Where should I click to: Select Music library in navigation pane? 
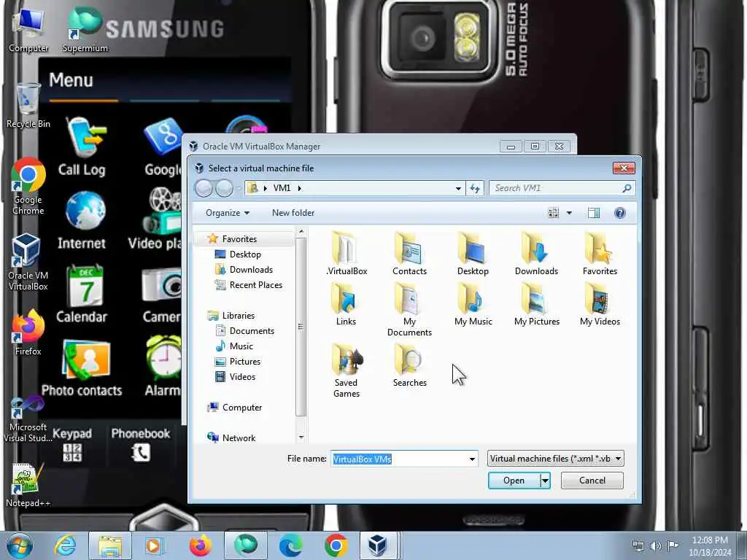[241, 346]
